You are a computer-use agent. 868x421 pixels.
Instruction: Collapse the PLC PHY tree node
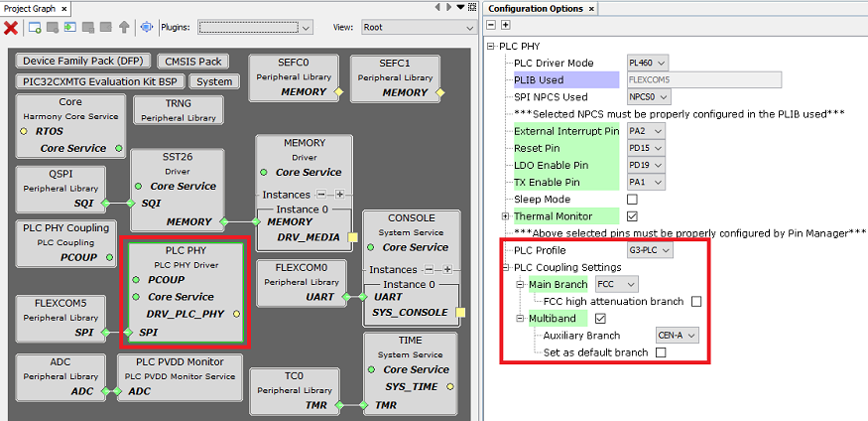(x=492, y=46)
